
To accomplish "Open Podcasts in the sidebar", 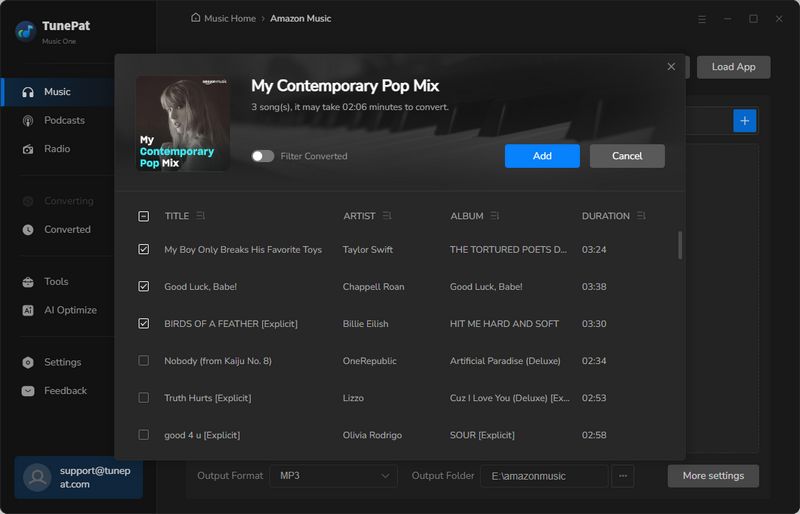I will (x=64, y=120).
